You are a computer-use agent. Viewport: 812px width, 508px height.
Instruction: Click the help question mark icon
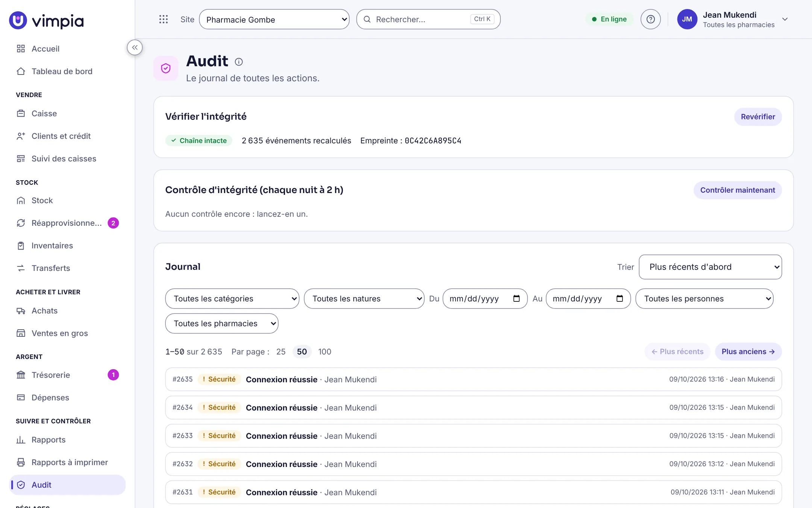tap(650, 19)
